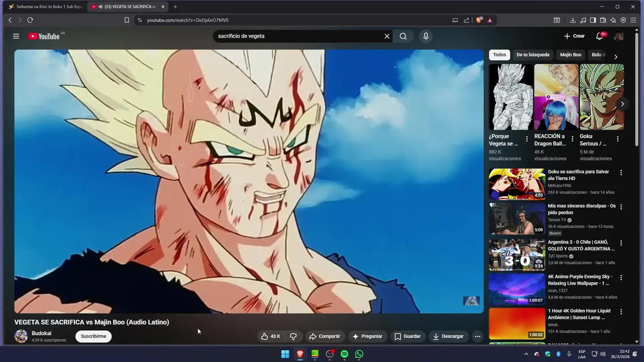Like the video showing 43 K
This screenshot has height=362, width=644.
271,336
